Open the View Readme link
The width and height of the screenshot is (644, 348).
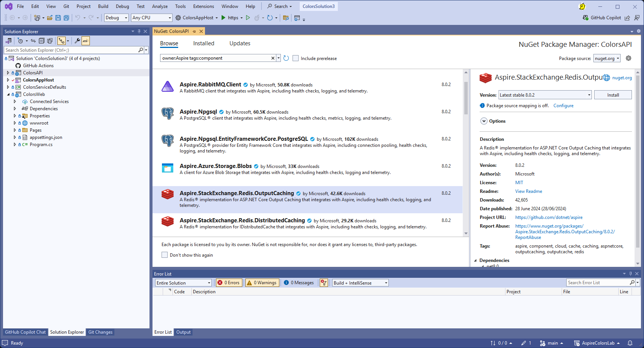click(x=528, y=191)
